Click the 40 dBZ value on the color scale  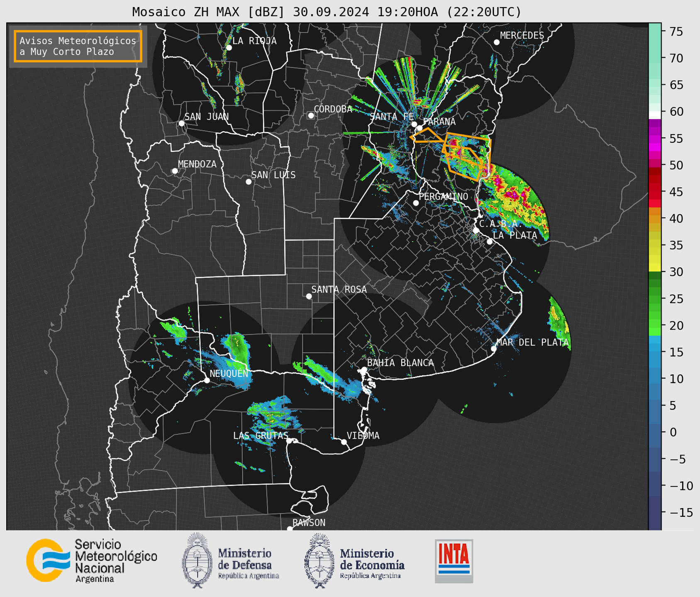[x=676, y=218]
